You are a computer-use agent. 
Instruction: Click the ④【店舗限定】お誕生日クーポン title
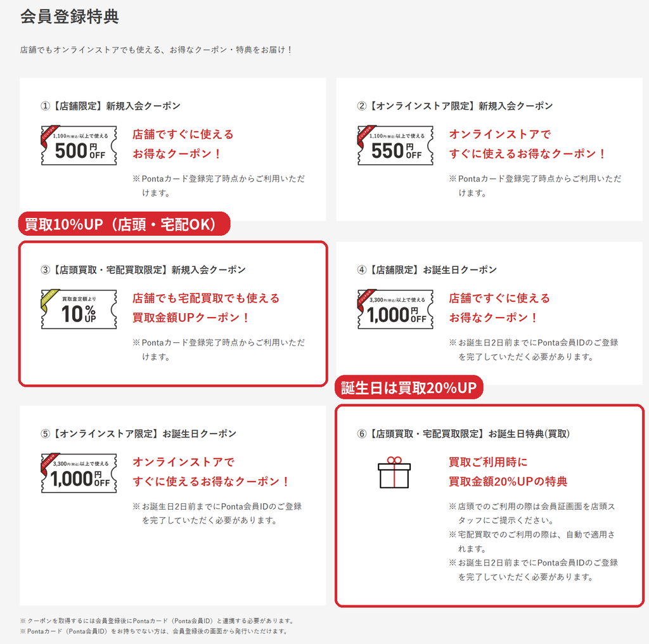427,270
